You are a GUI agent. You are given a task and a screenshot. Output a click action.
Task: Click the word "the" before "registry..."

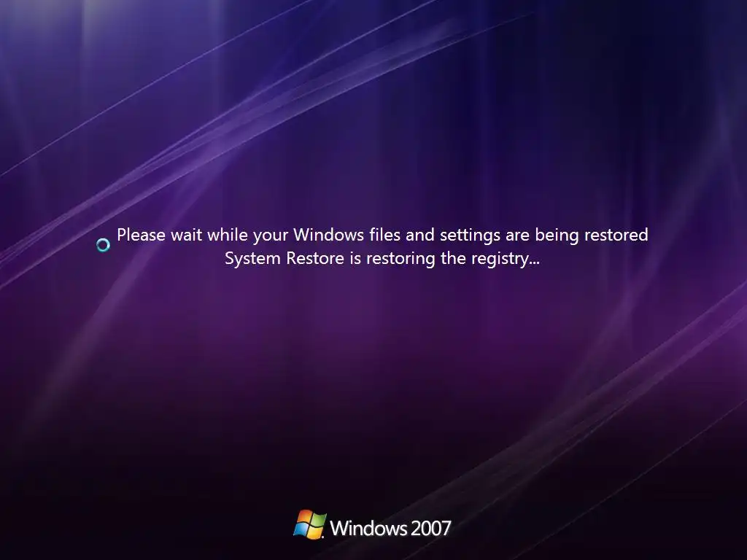pos(454,259)
